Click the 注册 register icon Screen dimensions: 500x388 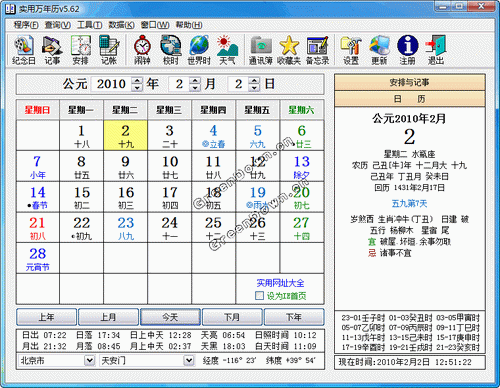[x=408, y=50]
